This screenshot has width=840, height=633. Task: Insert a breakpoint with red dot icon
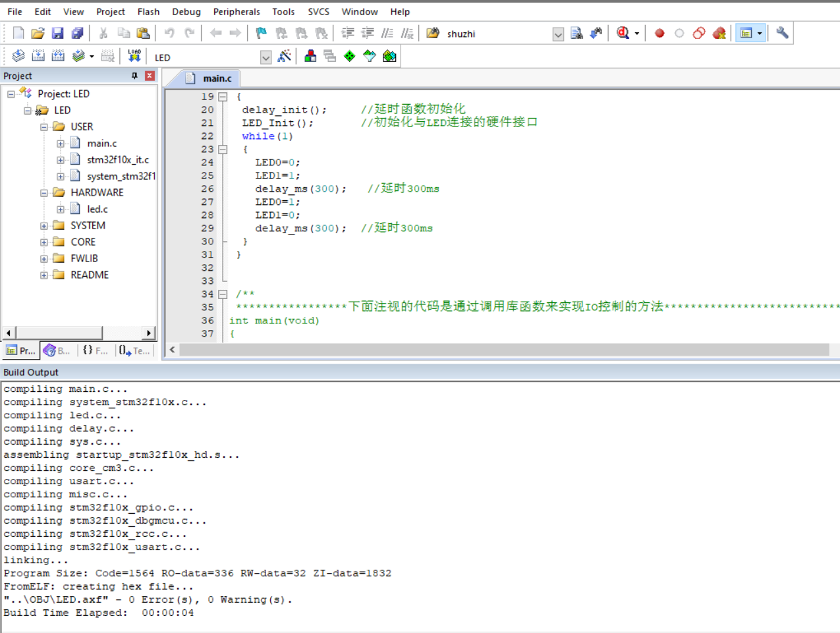[x=659, y=33]
